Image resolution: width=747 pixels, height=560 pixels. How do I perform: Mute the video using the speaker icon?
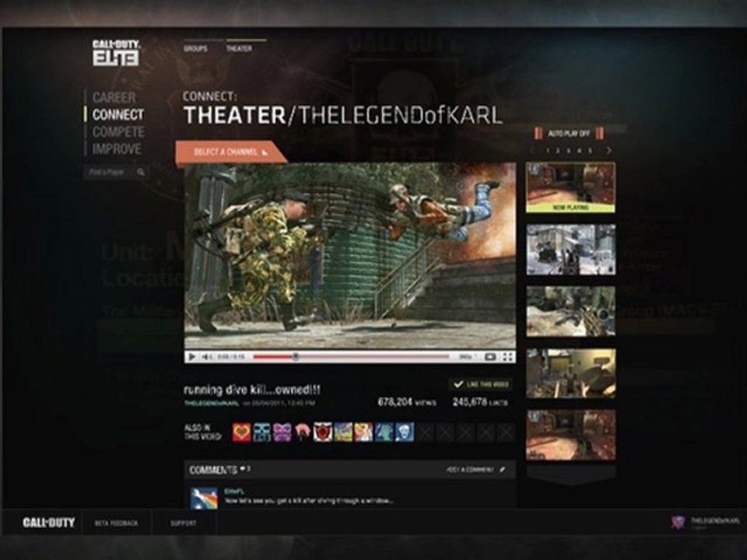coord(207,357)
